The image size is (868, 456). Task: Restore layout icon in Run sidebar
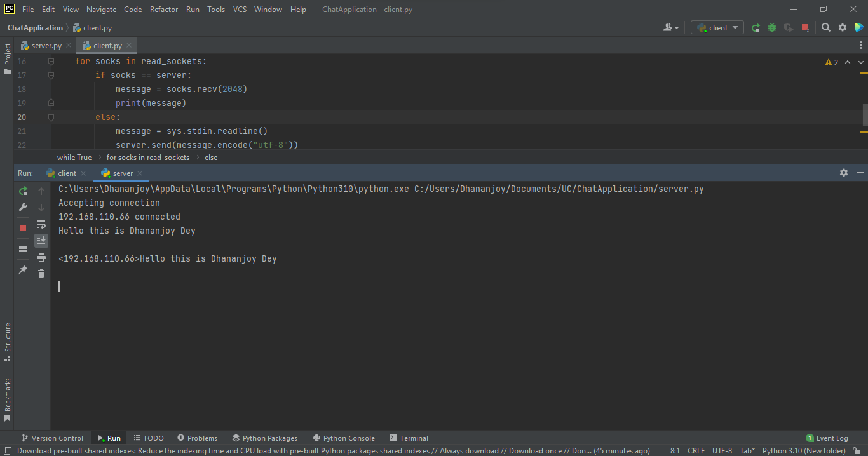click(23, 249)
